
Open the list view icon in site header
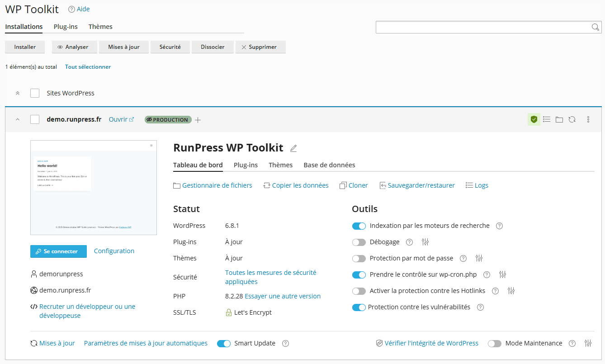[547, 119]
